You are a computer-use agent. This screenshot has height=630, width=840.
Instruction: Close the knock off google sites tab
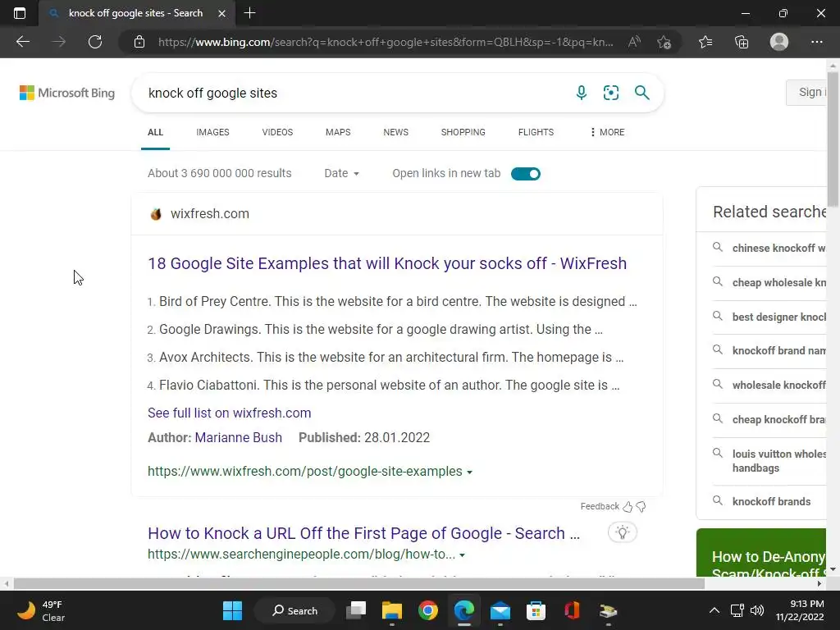coord(221,13)
